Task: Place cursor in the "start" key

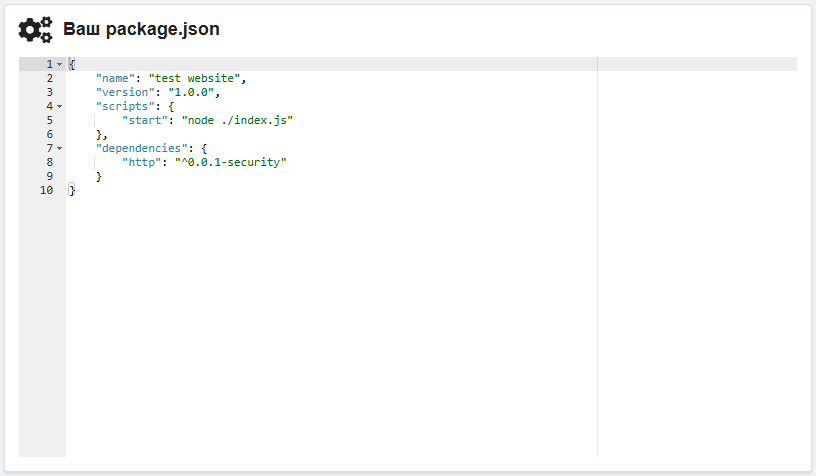Action: point(144,120)
